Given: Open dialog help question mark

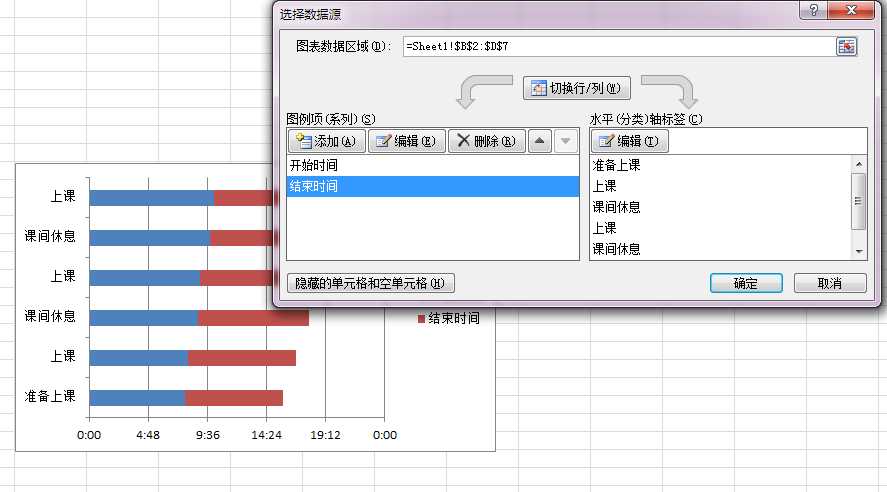Looking at the screenshot, I should [x=813, y=10].
